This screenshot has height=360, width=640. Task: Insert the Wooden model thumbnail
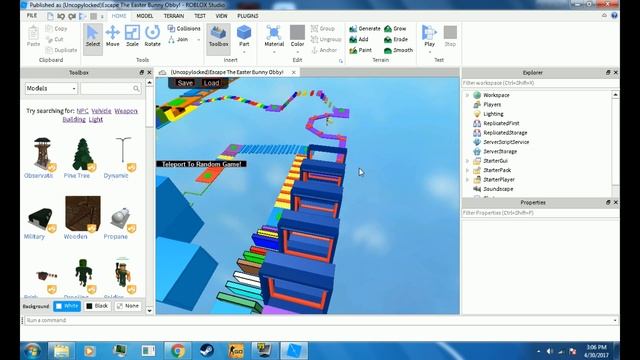tap(83, 213)
